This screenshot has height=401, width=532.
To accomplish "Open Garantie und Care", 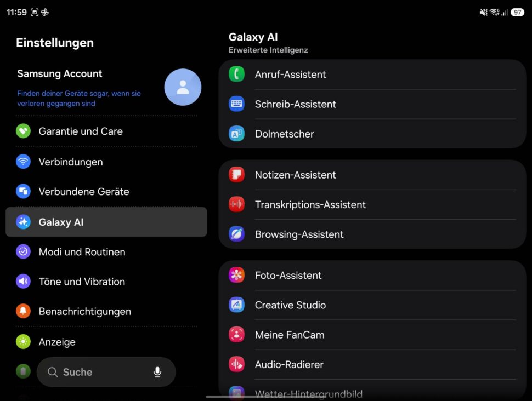I will coord(106,131).
